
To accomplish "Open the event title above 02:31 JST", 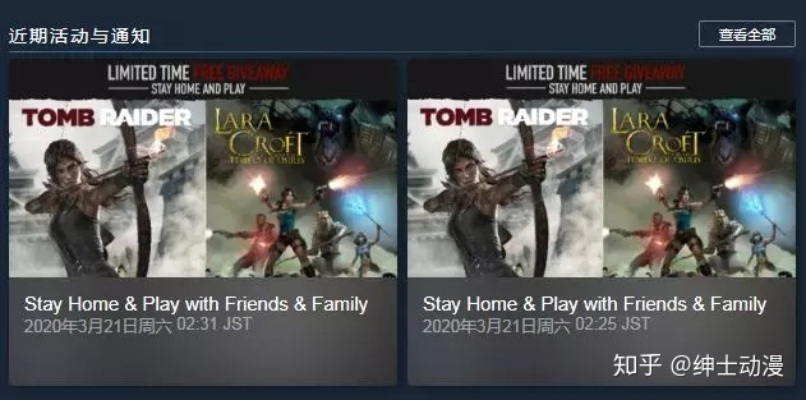I will [x=196, y=304].
